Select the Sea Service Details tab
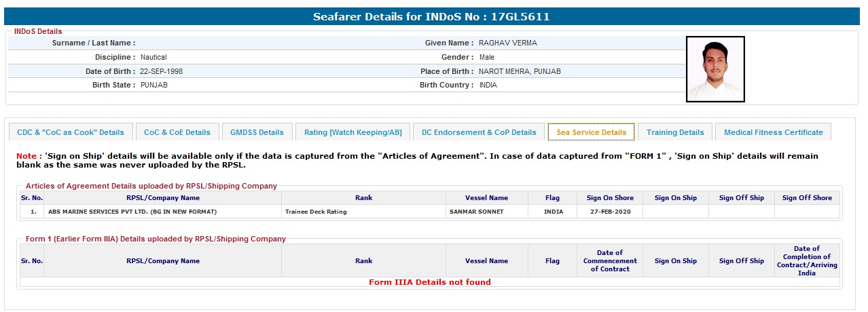Image resolution: width=868 pixels, height=312 pixels. click(591, 132)
